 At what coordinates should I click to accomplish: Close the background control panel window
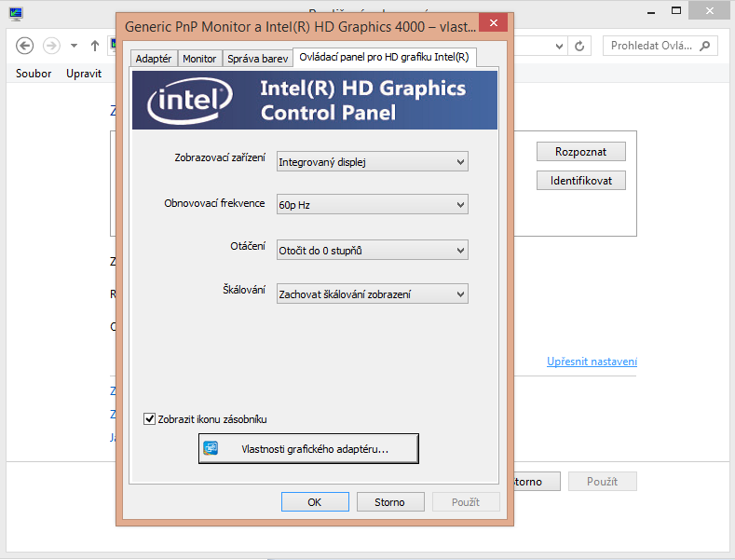point(709,11)
